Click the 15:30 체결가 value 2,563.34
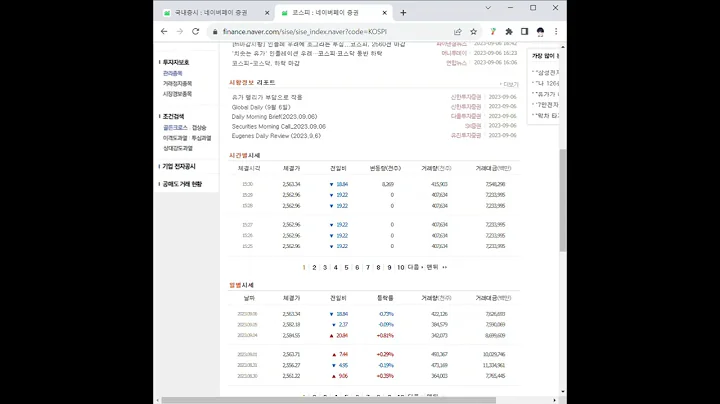The image size is (720, 404). [x=291, y=184]
